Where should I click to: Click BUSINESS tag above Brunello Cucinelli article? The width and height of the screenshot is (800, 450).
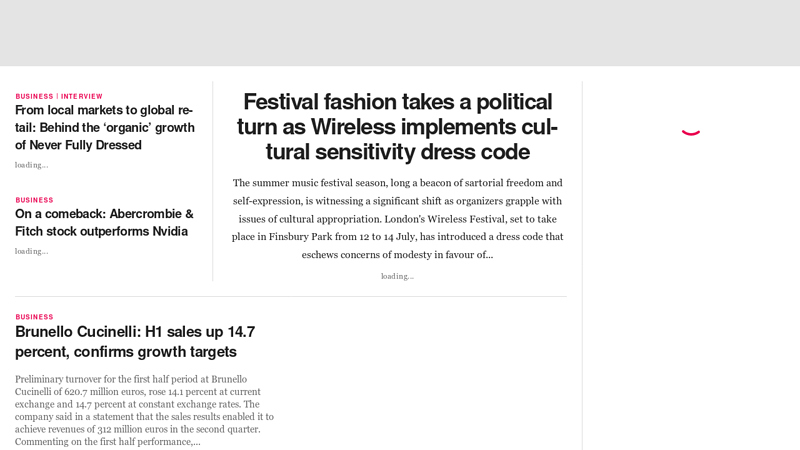[x=34, y=317]
